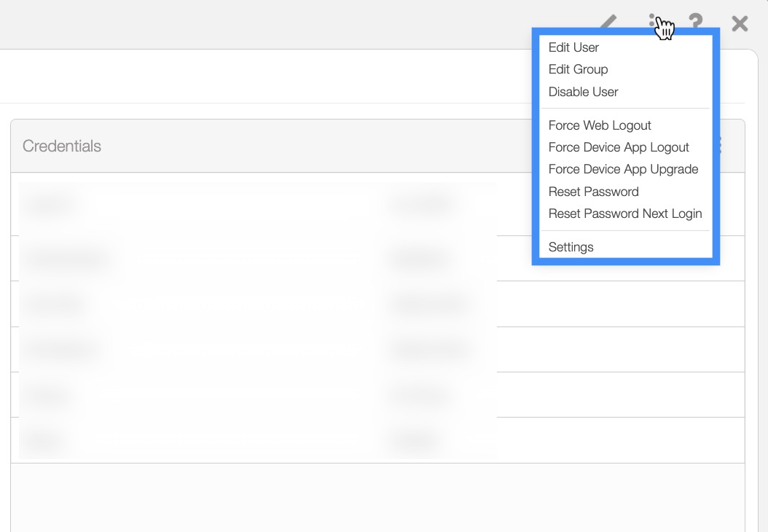
Task: Select the first blurred Credentials table row
Action: point(255,205)
